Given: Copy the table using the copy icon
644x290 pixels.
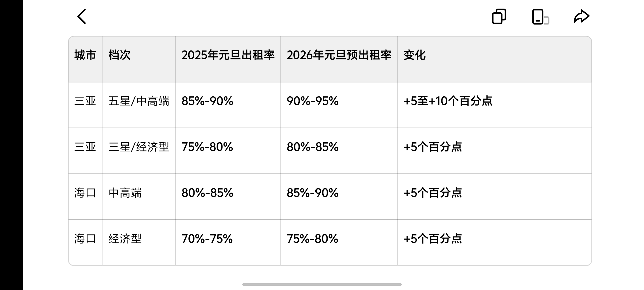Looking at the screenshot, I should (499, 16).
